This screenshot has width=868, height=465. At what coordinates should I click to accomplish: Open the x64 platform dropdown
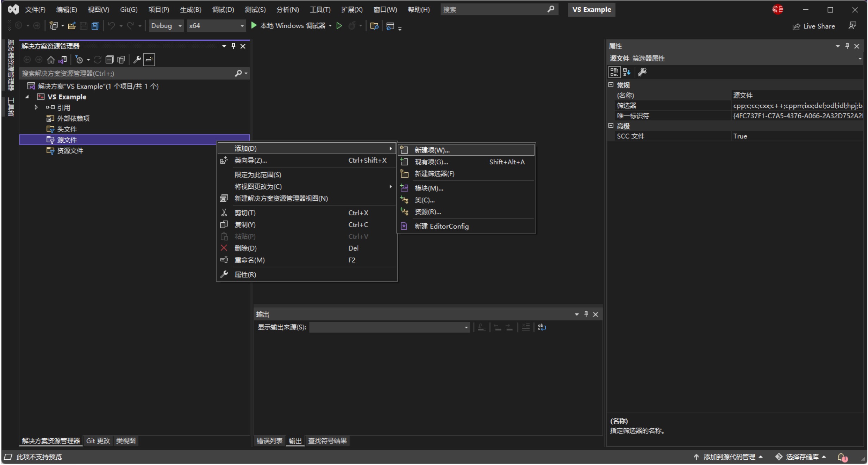(216, 26)
